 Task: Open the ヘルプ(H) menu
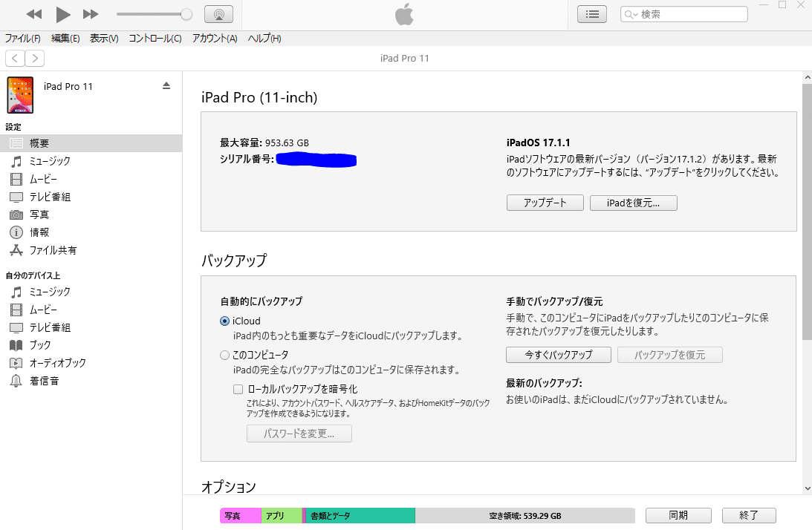tap(264, 39)
